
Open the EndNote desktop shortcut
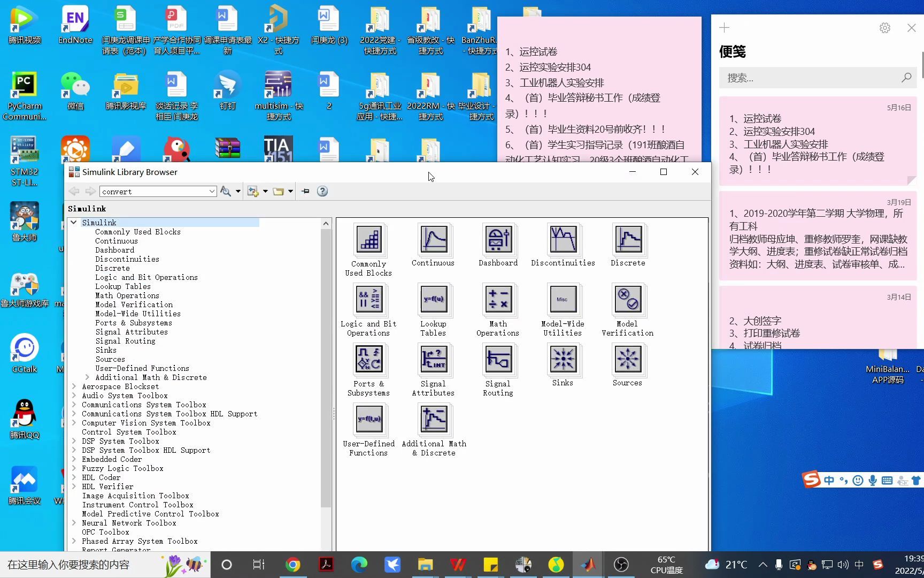[x=75, y=25]
